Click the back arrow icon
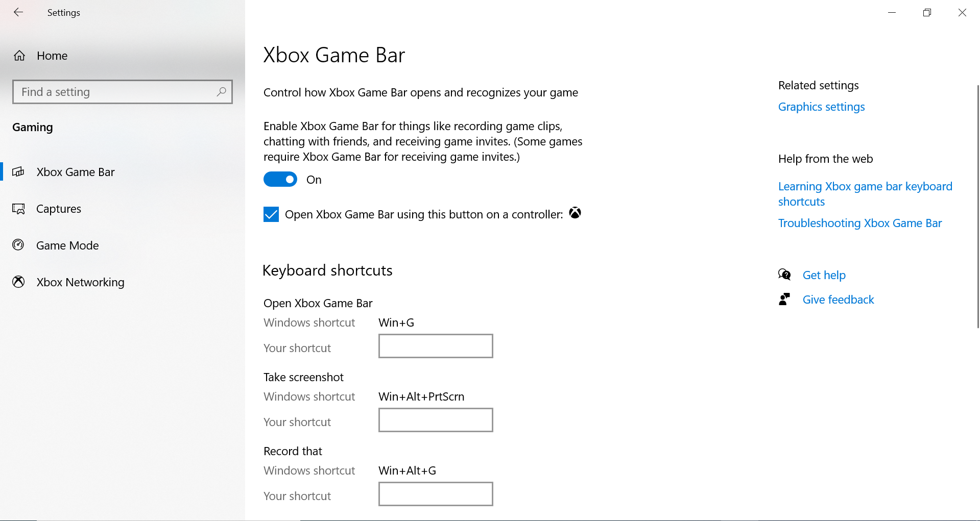 (18, 12)
